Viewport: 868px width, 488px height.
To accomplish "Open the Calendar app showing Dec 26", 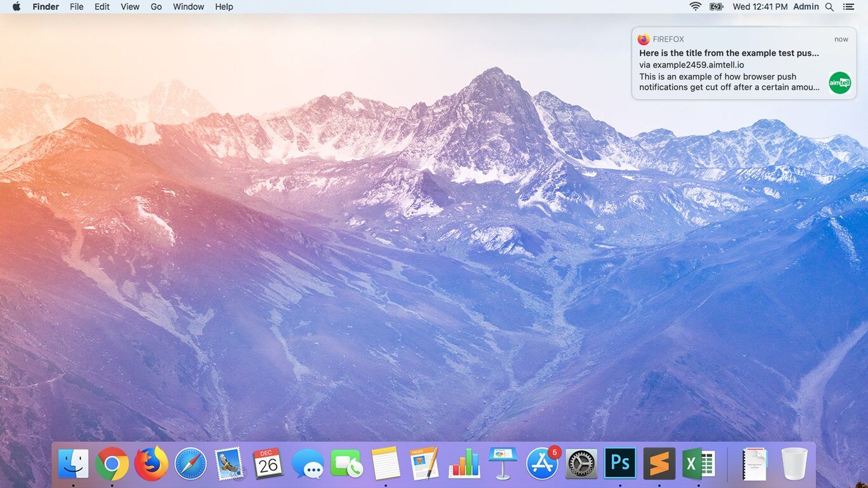I will coord(268,464).
